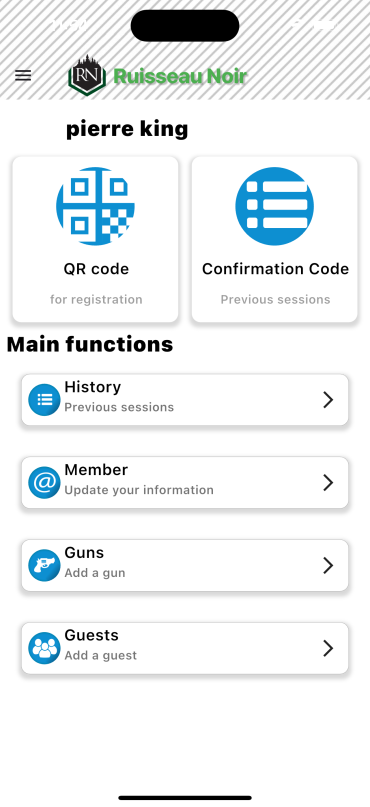Expand Guns using its chevron arrow

(328, 566)
